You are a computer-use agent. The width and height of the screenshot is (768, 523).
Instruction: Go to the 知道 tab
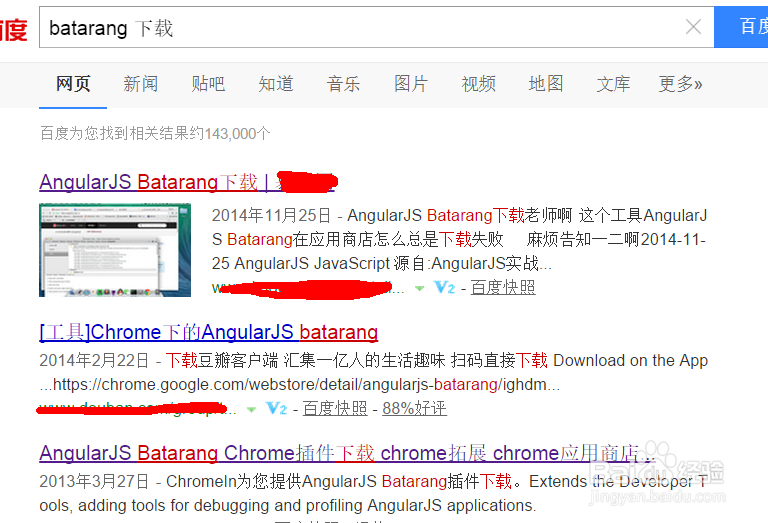276,84
